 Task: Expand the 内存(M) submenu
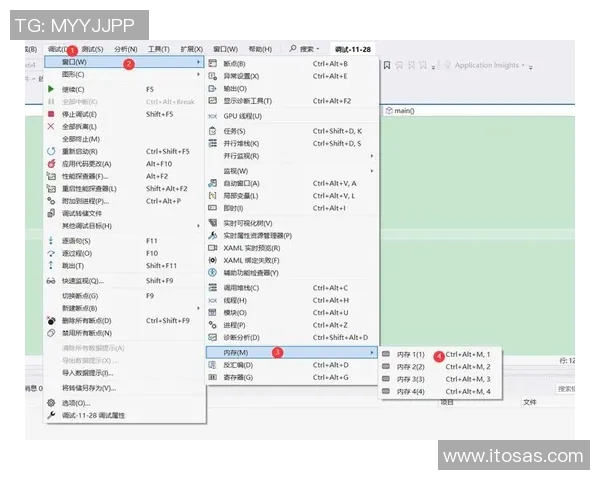tap(292, 352)
